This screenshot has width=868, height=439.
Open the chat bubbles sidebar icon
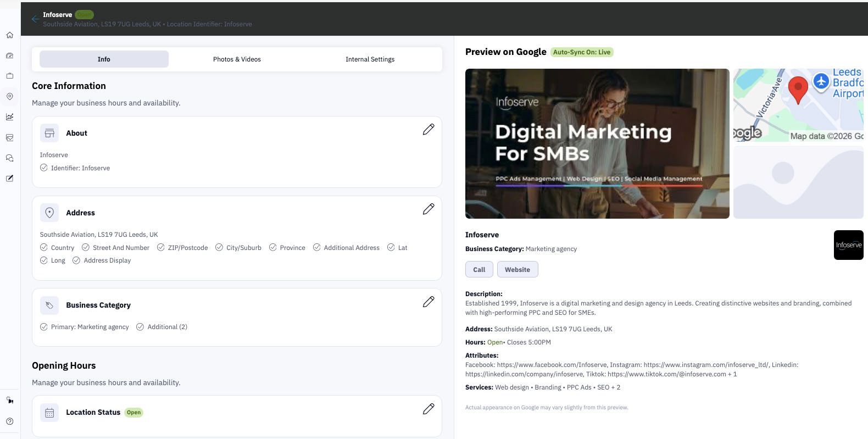(x=10, y=158)
